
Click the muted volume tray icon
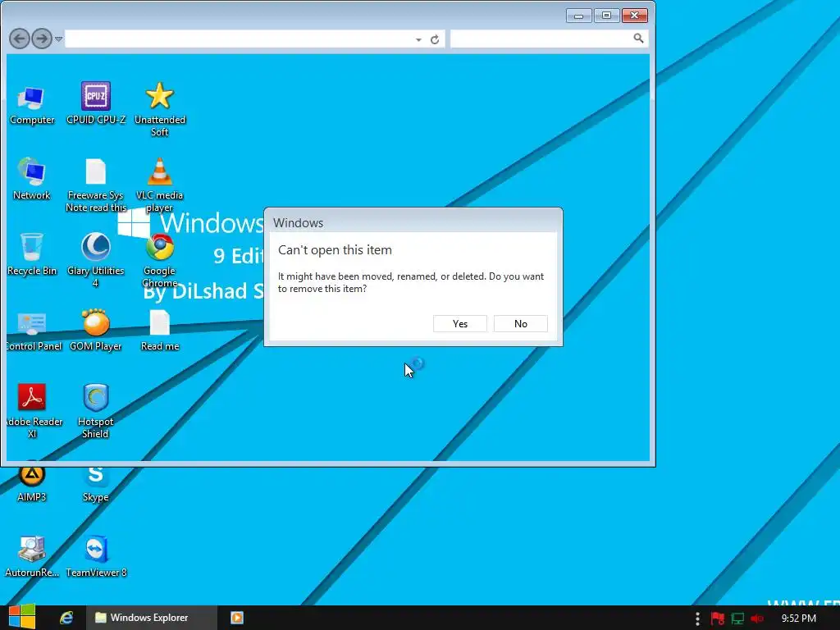coord(757,619)
